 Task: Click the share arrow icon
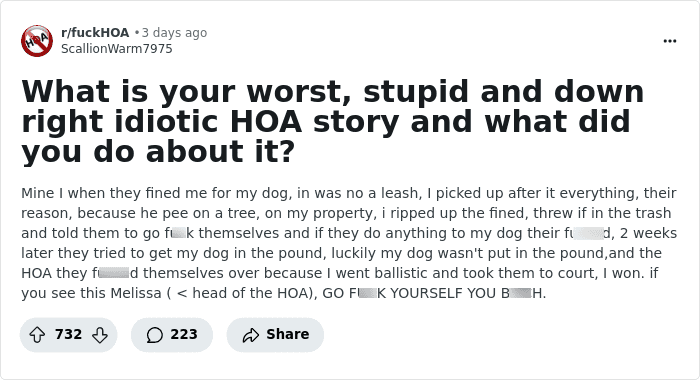(x=250, y=334)
